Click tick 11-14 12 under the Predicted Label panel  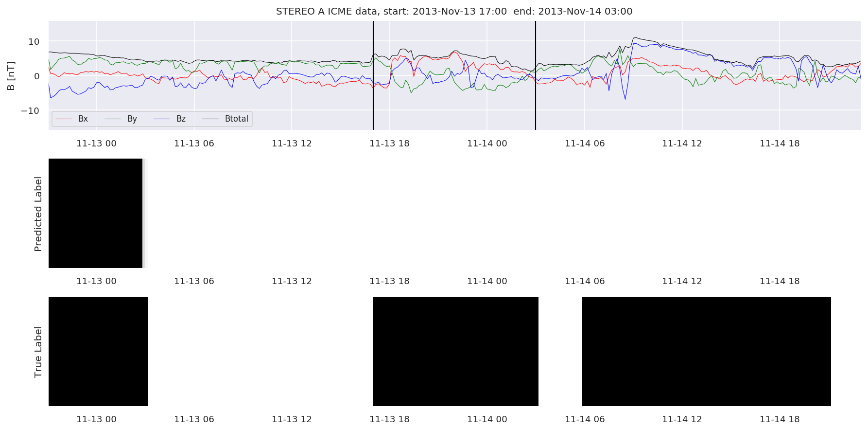click(682, 281)
